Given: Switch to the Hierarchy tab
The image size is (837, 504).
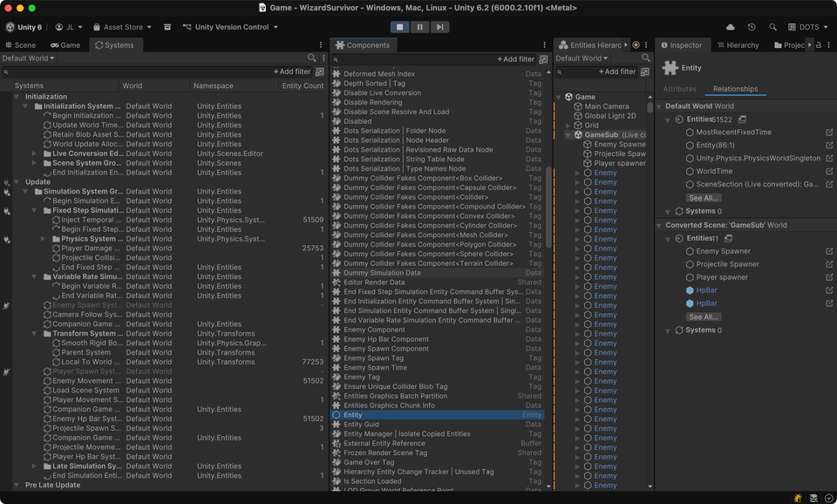Looking at the screenshot, I should 738,45.
